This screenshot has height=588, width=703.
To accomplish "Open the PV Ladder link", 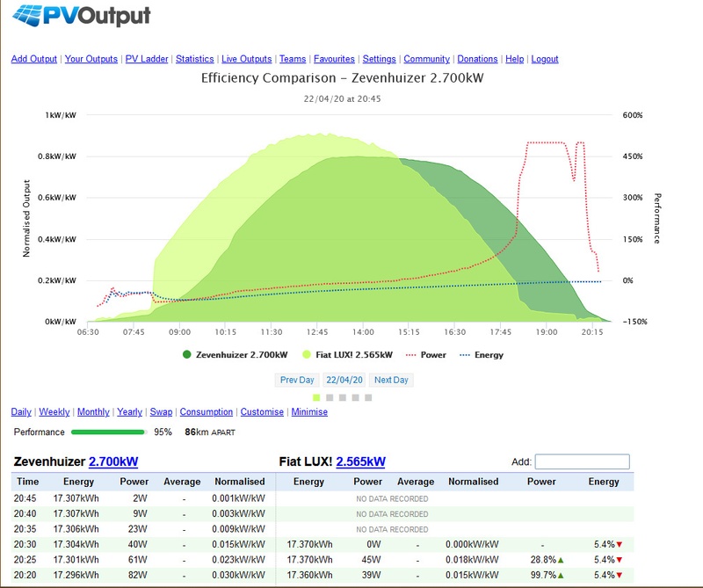I will pyautogui.click(x=147, y=59).
